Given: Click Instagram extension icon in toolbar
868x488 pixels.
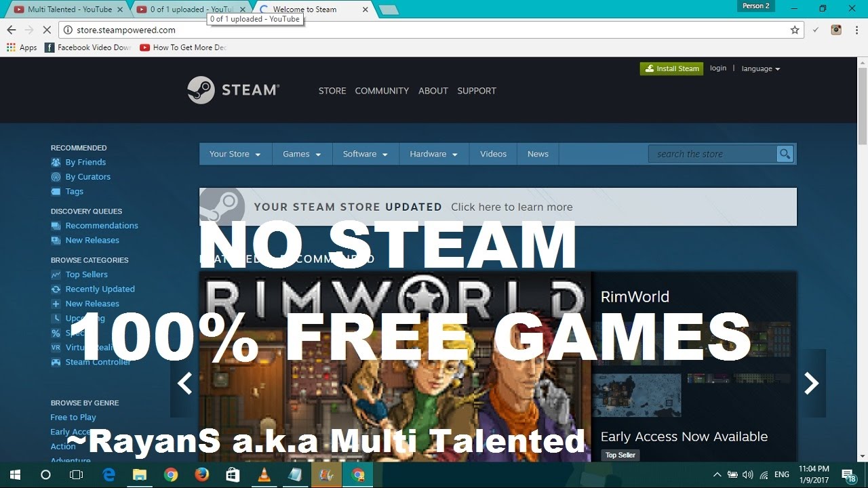Looking at the screenshot, I should pyautogui.click(x=837, y=30).
